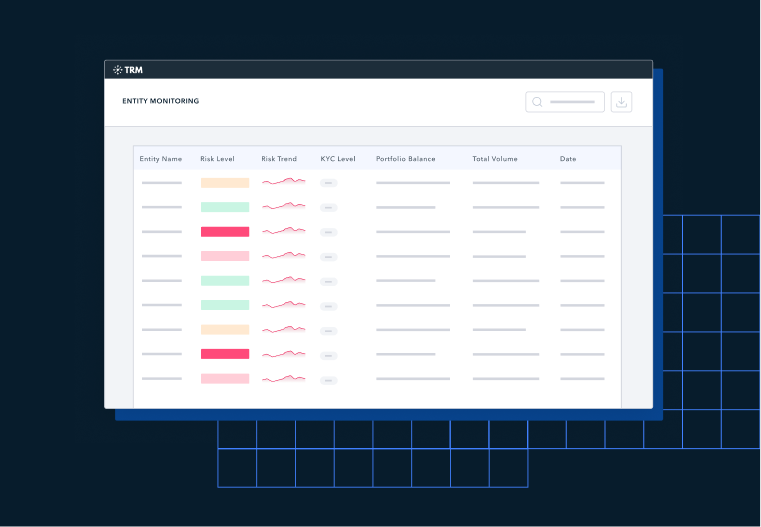
Task: Focus the search input field
Action: tap(565, 102)
